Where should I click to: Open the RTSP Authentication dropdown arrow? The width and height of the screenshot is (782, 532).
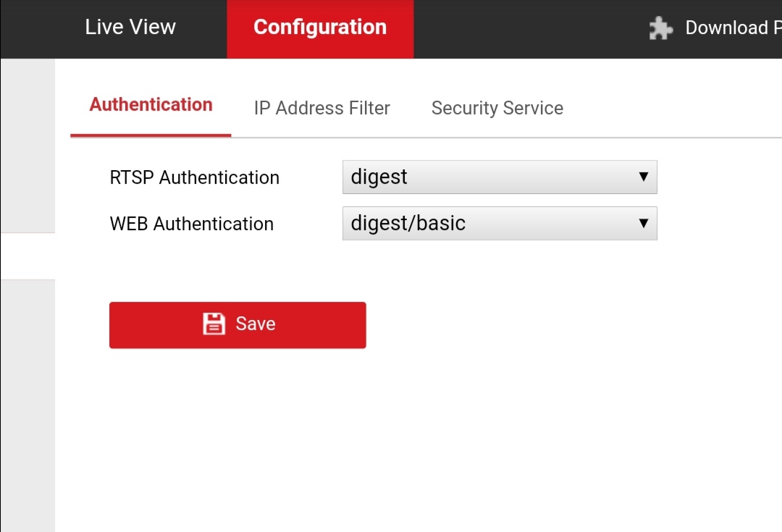click(644, 177)
